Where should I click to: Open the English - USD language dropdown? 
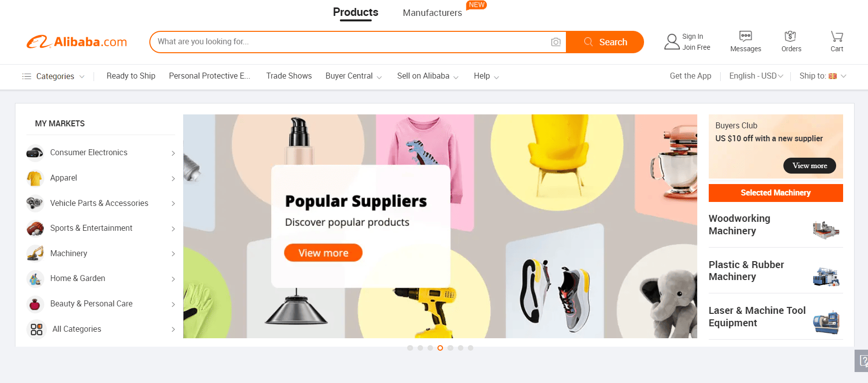coord(756,76)
